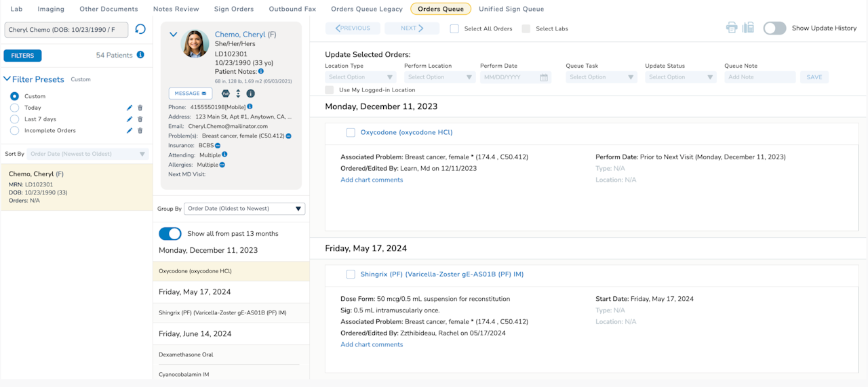Click the dark info icon next to Message
The width and height of the screenshot is (868, 387).
tap(250, 94)
